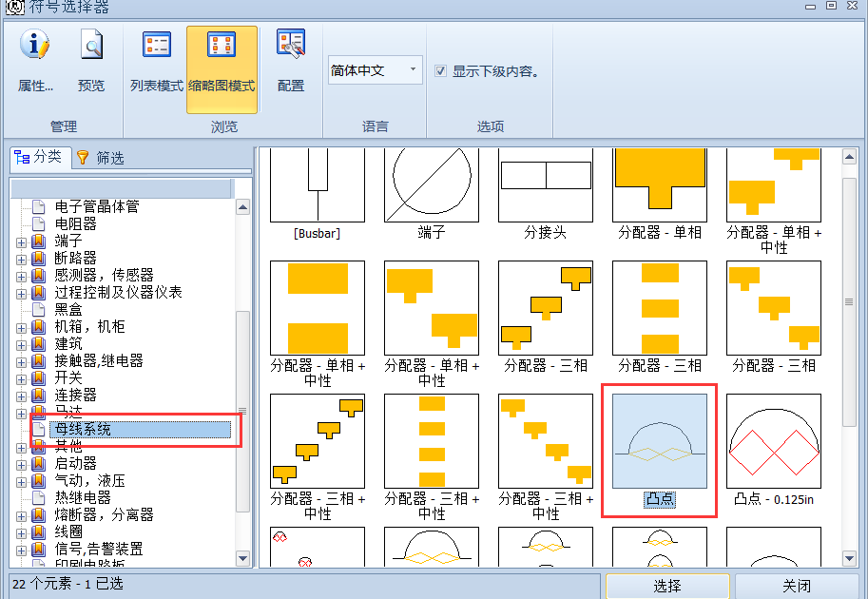Click the thumbnail pane scrollbar thumb
868x599 pixels.
(x=849, y=301)
